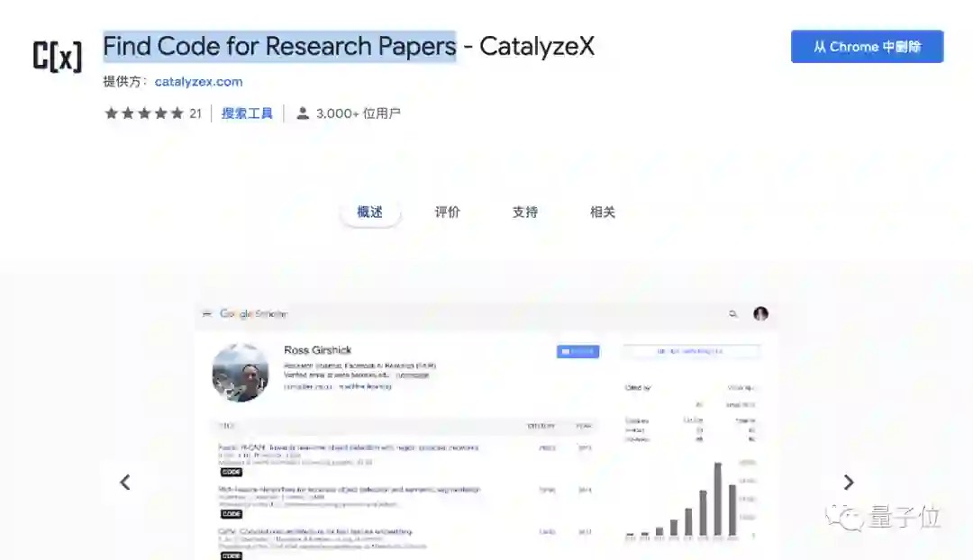Switch to the 评价 tab

click(448, 212)
